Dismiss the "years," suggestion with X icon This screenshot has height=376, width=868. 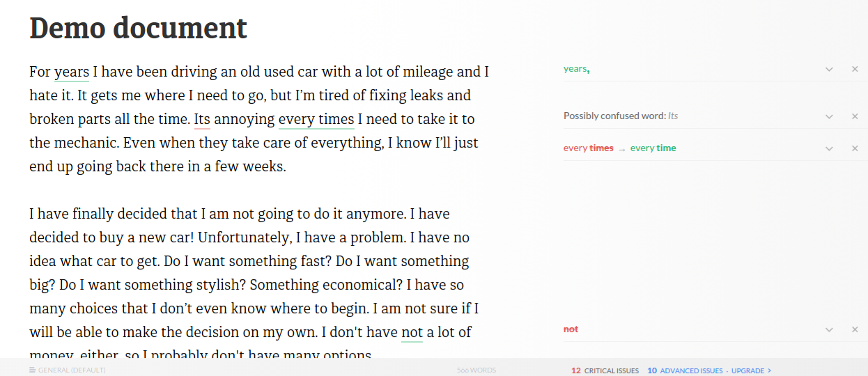tap(855, 69)
